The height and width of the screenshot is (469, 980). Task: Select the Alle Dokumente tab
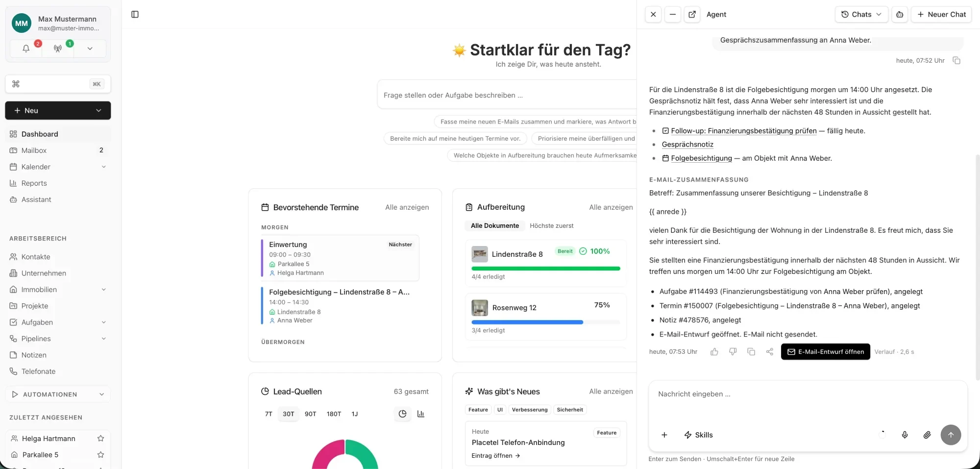(x=494, y=225)
